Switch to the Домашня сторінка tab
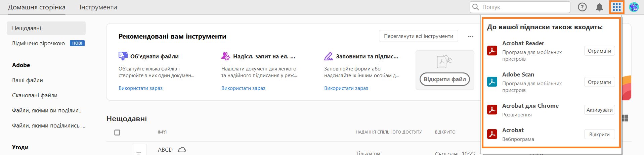644x155 pixels. 37,7
